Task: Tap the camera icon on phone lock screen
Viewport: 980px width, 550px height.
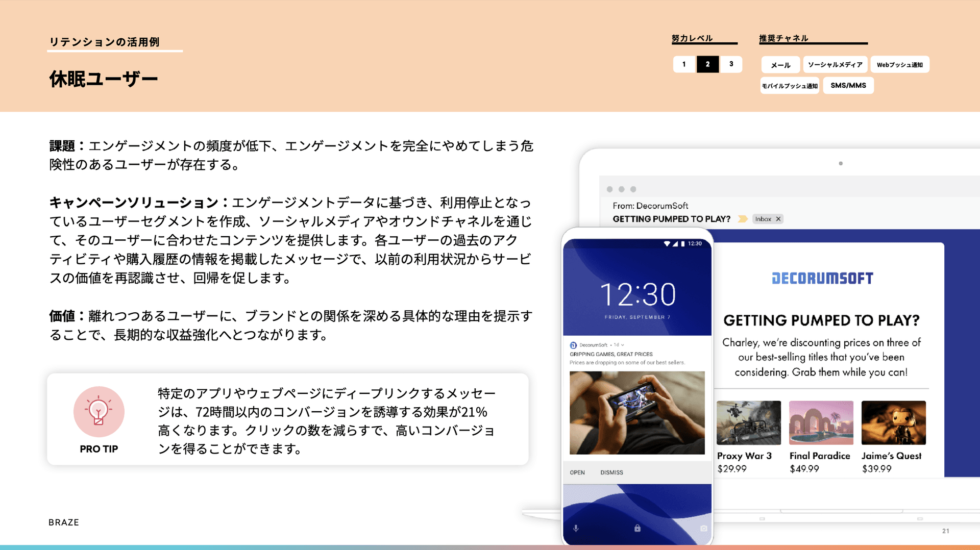Action: 703,529
